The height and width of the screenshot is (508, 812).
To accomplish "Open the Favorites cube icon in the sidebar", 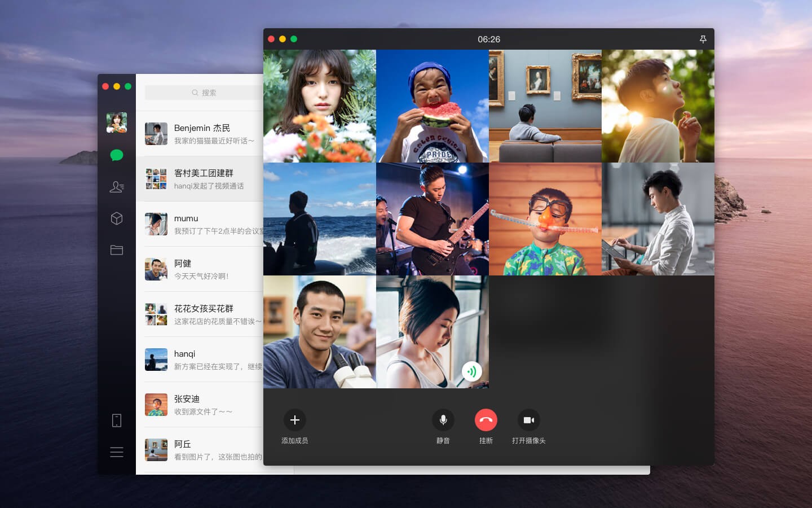I will point(117,218).
